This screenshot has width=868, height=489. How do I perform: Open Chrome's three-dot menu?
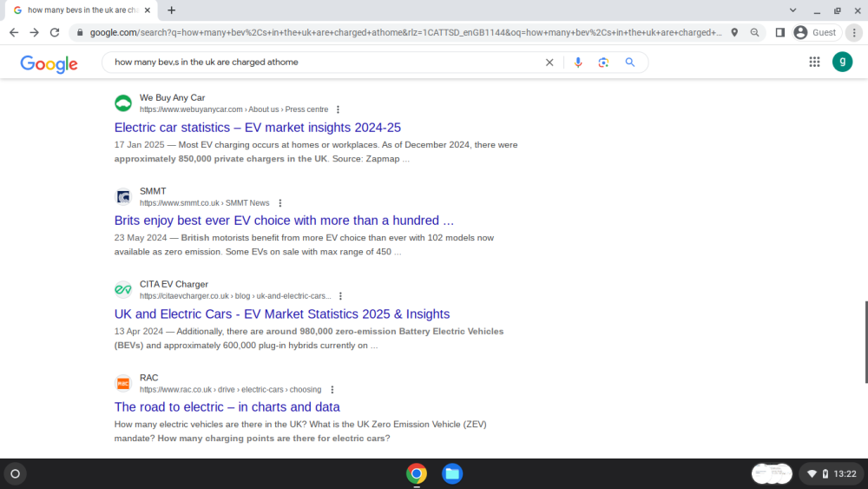854,33
